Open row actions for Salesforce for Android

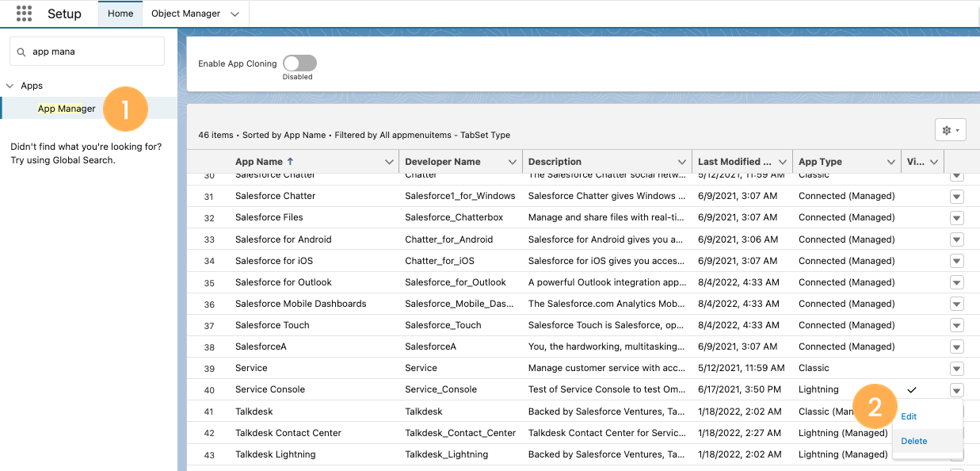[957, 239]
